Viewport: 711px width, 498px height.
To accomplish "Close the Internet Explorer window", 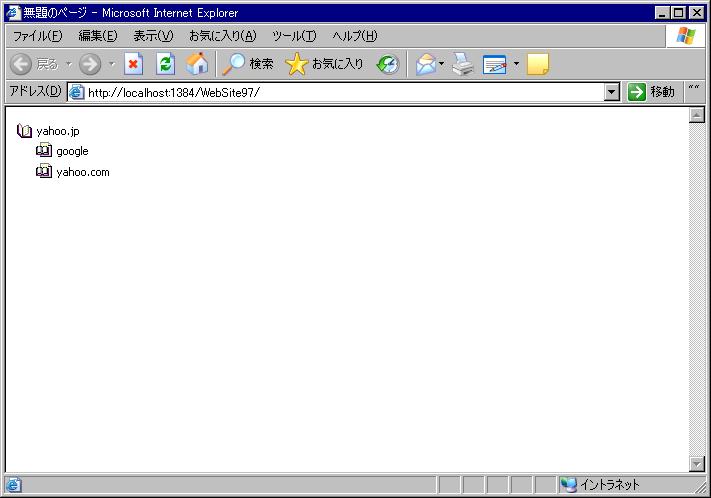I will (x=696, y=13).
